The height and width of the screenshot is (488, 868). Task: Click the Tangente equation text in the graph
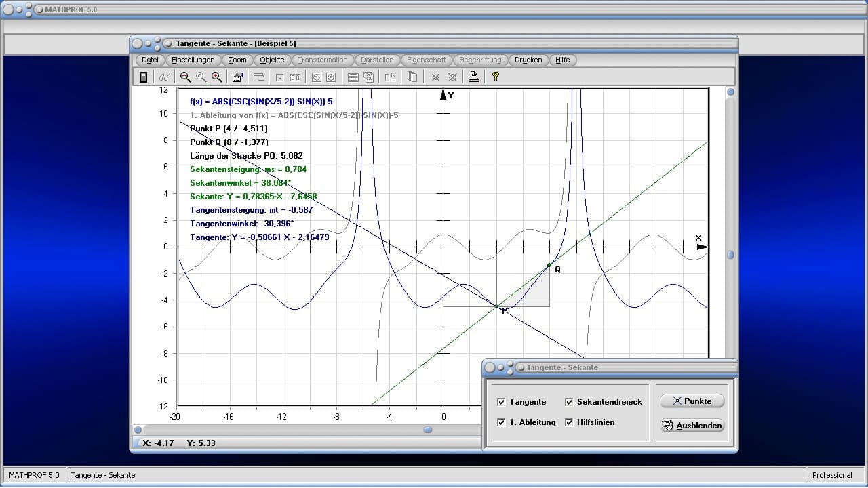click(260, 237)
